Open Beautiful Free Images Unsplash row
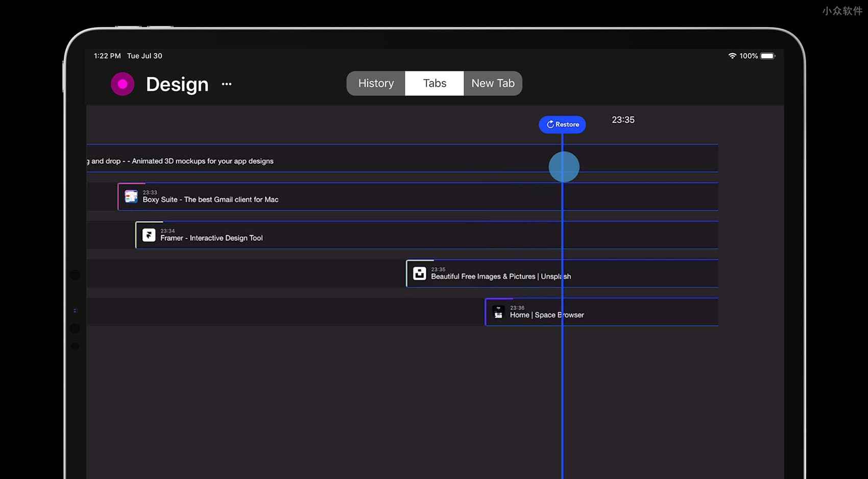This screenshot has height=479, width=868. tap(562, 273)
